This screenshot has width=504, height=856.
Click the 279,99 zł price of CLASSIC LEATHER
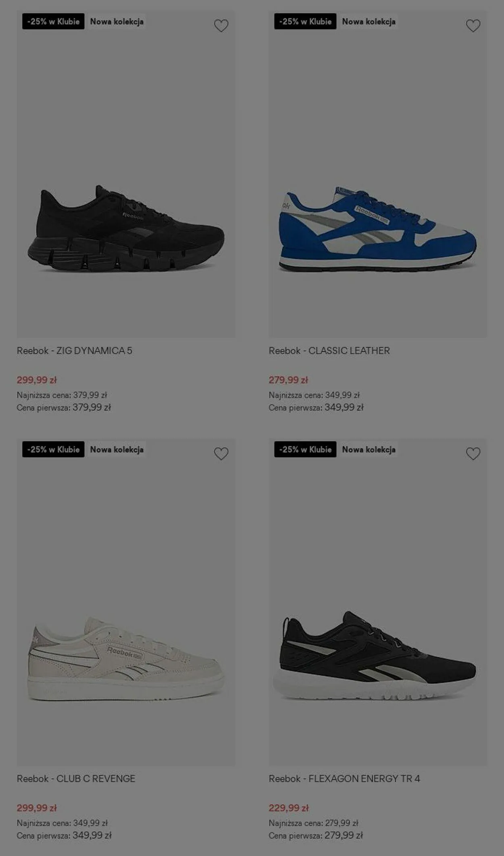(x=288, y=380)
